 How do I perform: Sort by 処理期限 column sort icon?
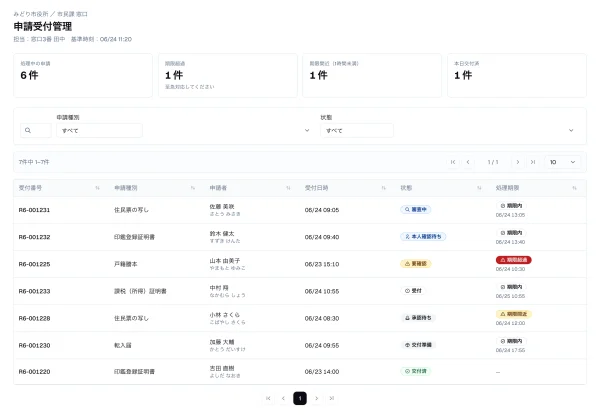click(x=574, y=188)
